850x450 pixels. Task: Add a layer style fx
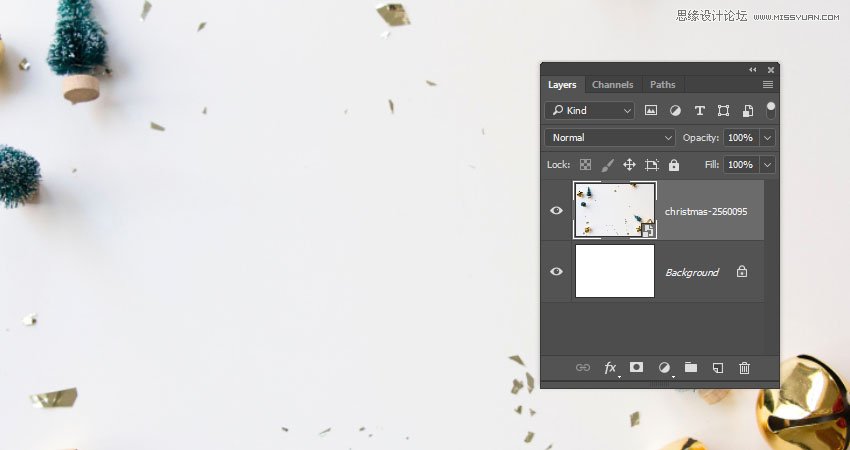tap(610, 368)
